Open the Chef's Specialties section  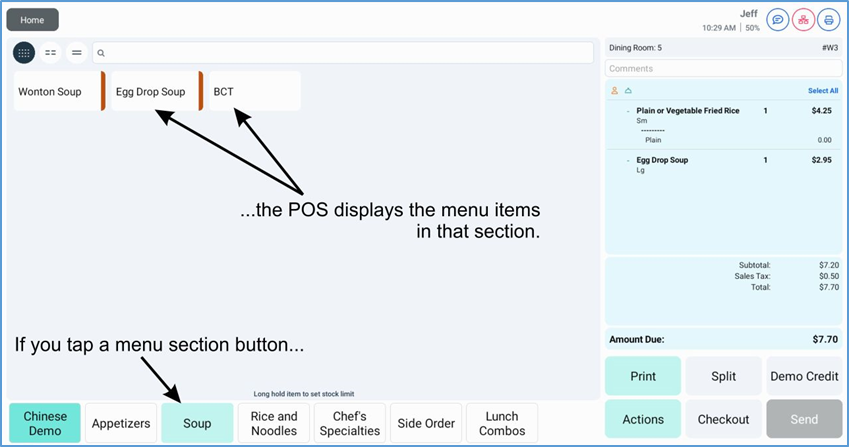350,423
